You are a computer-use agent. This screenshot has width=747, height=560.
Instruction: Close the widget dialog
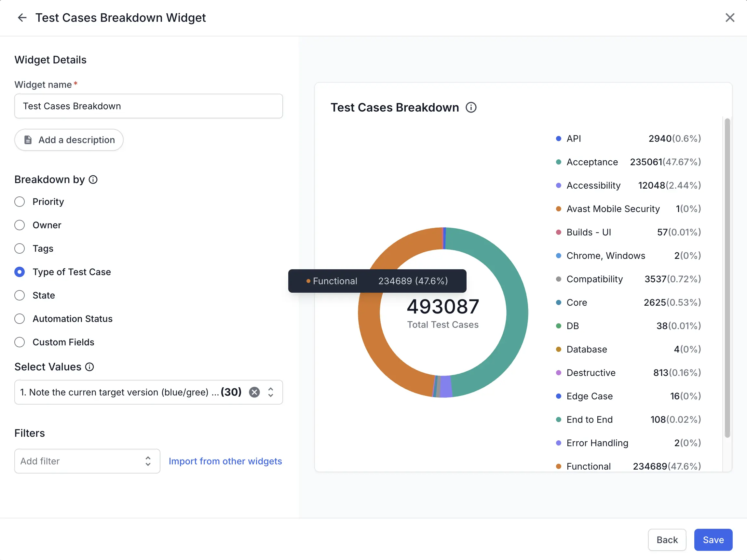point(730,18)
